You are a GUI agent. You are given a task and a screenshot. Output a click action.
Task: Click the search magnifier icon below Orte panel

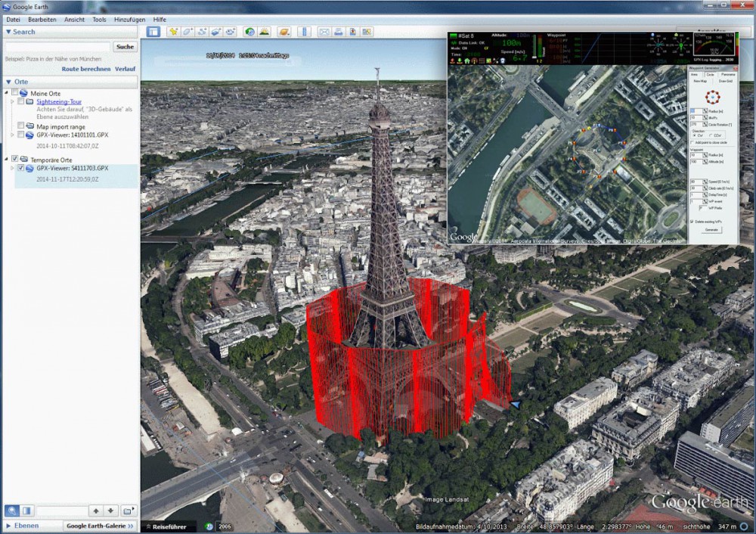tap(12, 511)
